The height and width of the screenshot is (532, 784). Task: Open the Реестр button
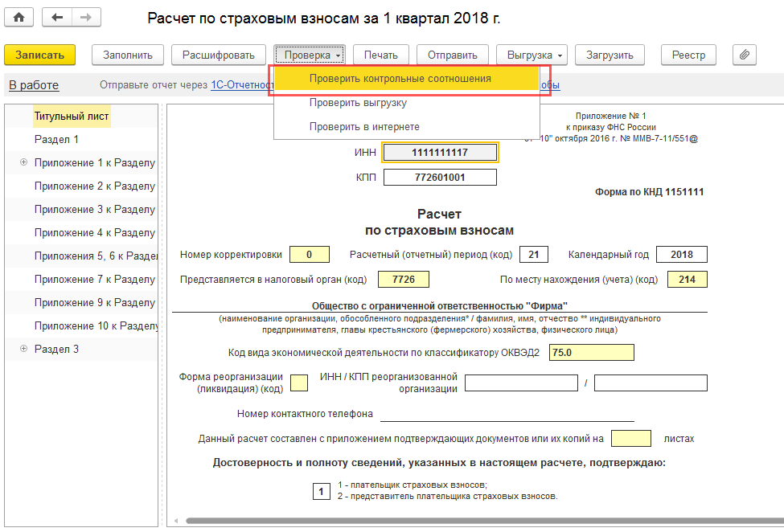(688, 55)
